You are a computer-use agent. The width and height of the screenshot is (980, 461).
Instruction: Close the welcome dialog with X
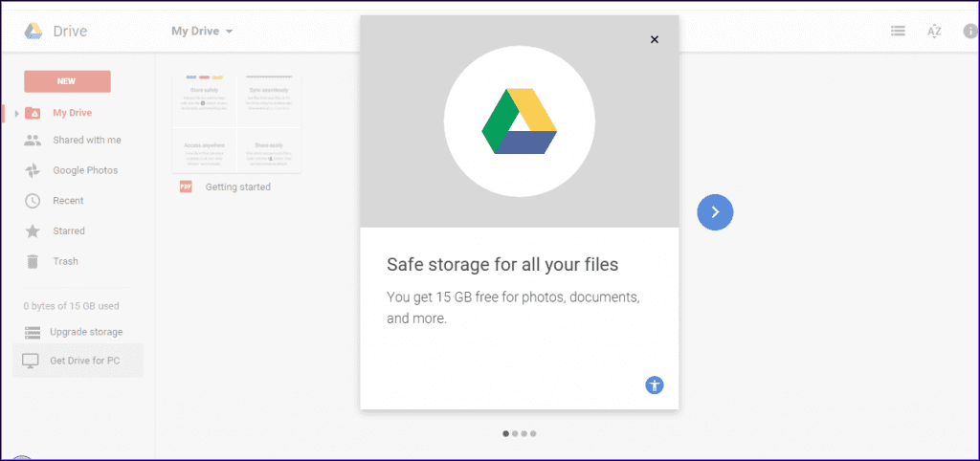[x=655, y=39]
